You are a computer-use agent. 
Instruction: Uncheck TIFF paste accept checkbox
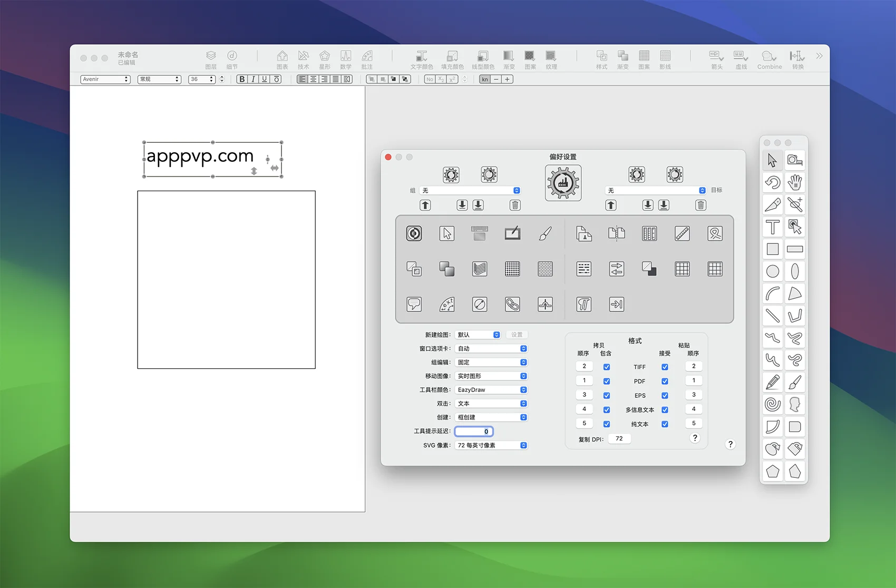pyautogui.click(x=665, y=367)
